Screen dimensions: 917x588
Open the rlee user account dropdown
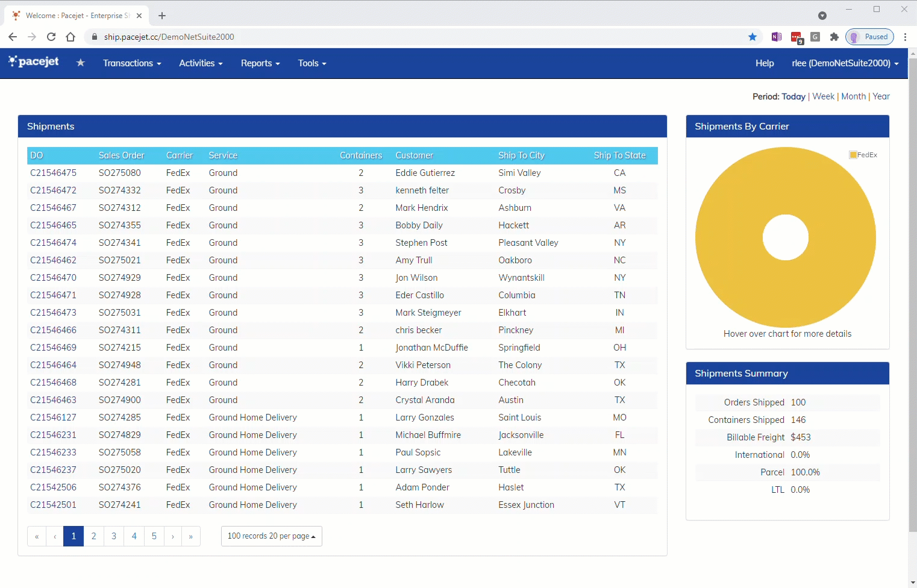click(845, 63)
